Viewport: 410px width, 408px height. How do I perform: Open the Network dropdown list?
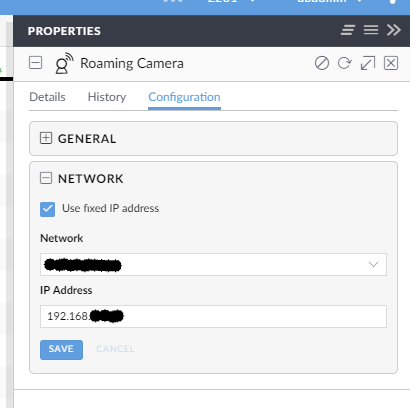click(213, 264)
